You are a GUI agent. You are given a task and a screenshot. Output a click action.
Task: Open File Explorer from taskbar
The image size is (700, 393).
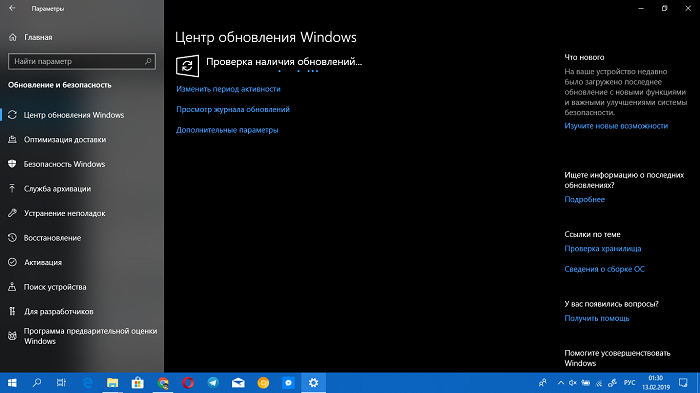(x=112, y=383)
